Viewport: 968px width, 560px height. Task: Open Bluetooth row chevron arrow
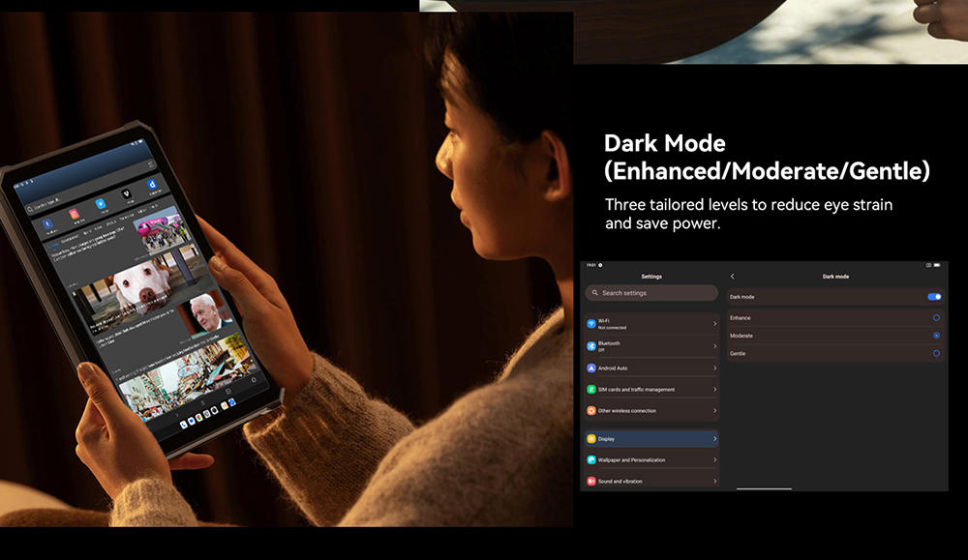pyautogui.click(x=714, y=346)
